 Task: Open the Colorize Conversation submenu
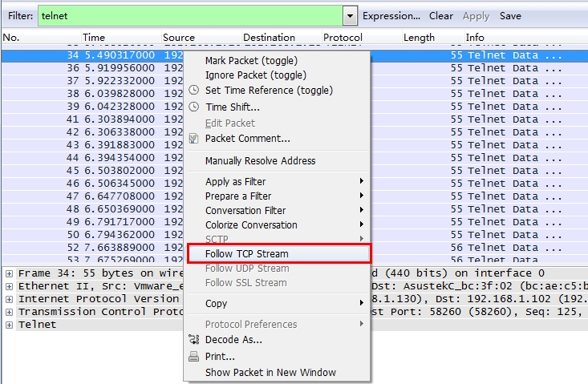click(251, 224)
